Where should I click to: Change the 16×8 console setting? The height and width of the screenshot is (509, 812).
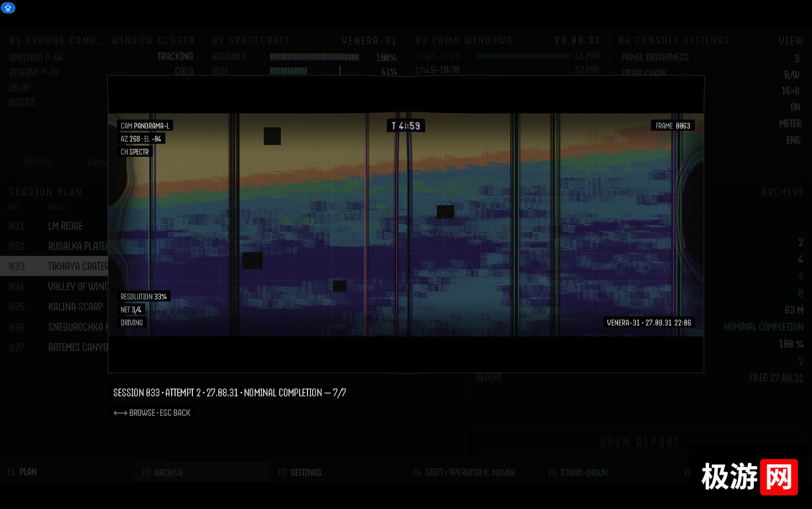[790, 91]
